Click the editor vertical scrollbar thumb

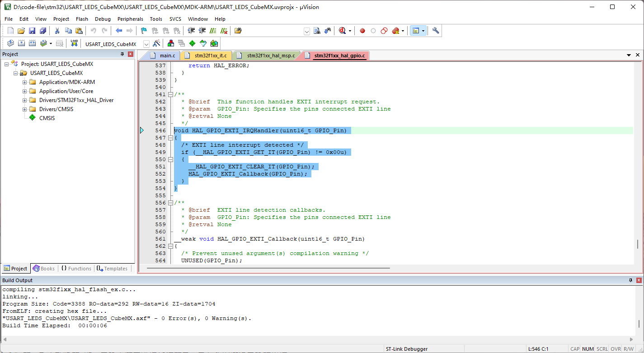638,244
